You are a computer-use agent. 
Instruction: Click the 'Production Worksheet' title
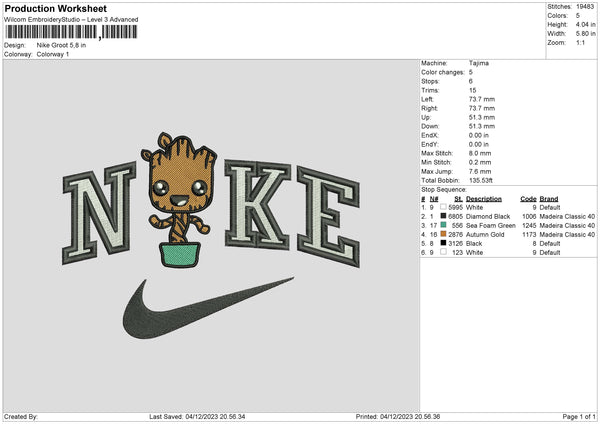55,8
